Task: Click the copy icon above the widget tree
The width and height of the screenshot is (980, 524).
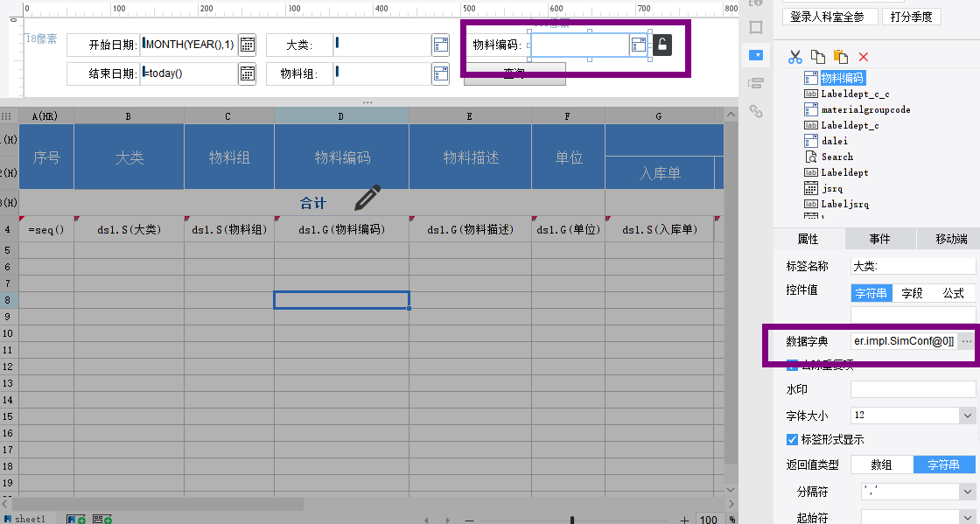Action: pyautogui.click(x=817, y=57)
